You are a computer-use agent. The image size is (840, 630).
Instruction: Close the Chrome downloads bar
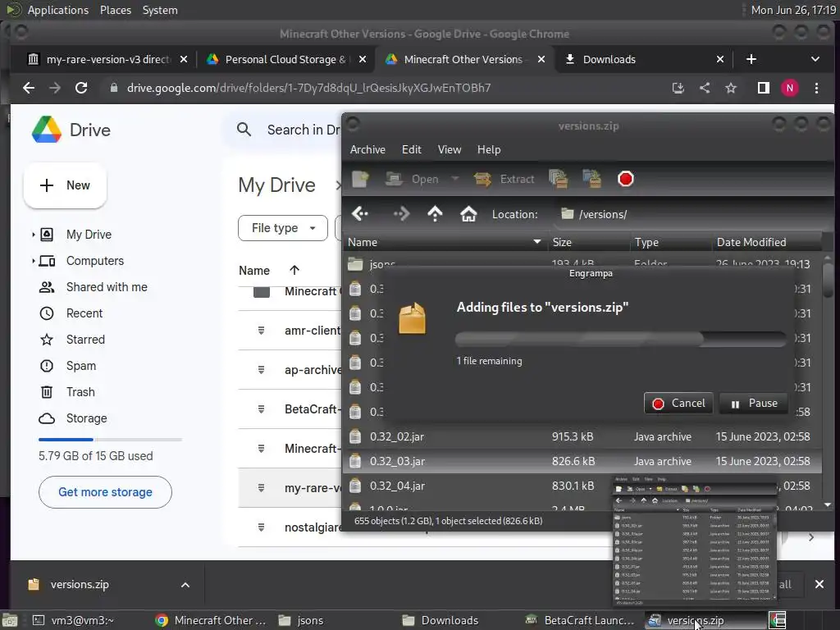819,584
